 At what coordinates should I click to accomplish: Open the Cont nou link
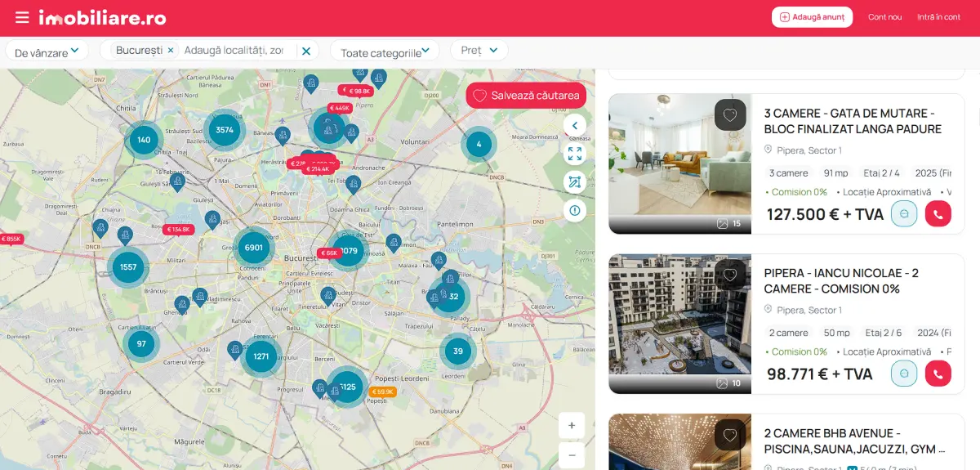tap(885, 17)
